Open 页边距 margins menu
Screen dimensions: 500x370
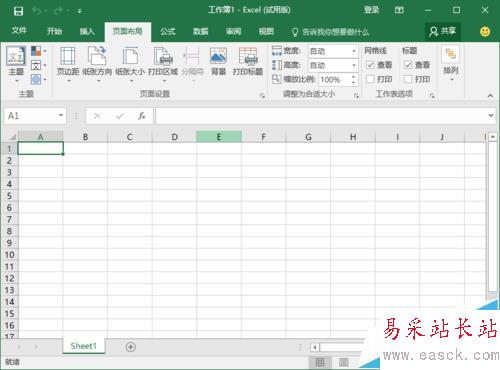tap(68, 65)
